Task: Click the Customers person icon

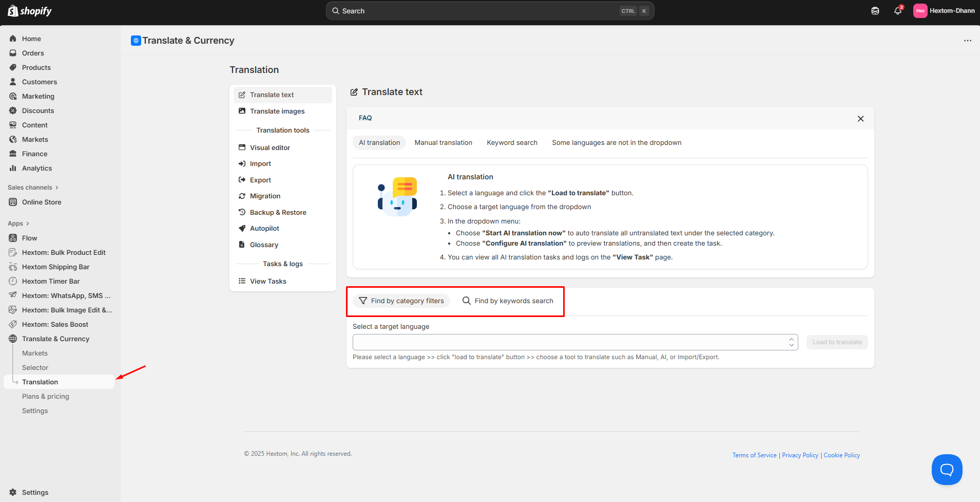Action: [x=13, y=82]
